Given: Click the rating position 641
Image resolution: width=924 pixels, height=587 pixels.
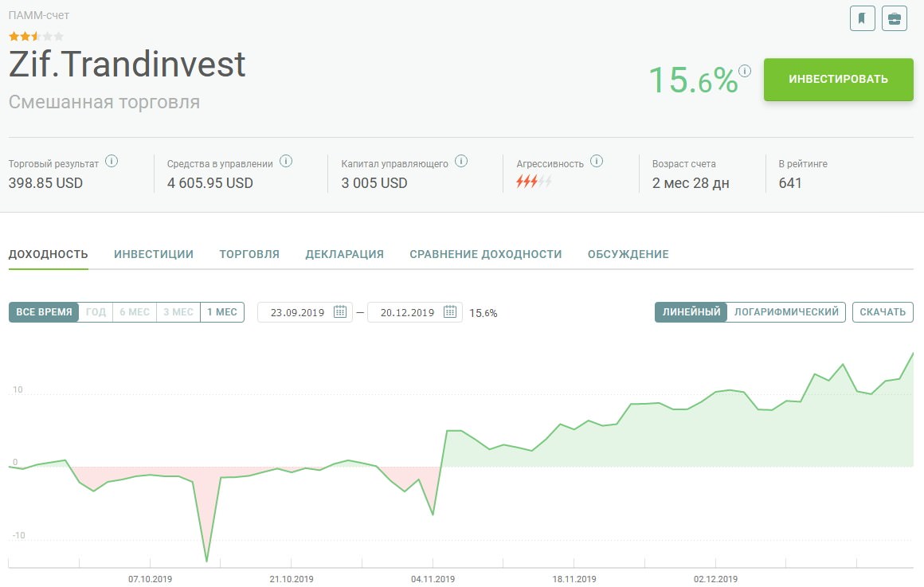Looking at the screenshot, I should [789, 183].
